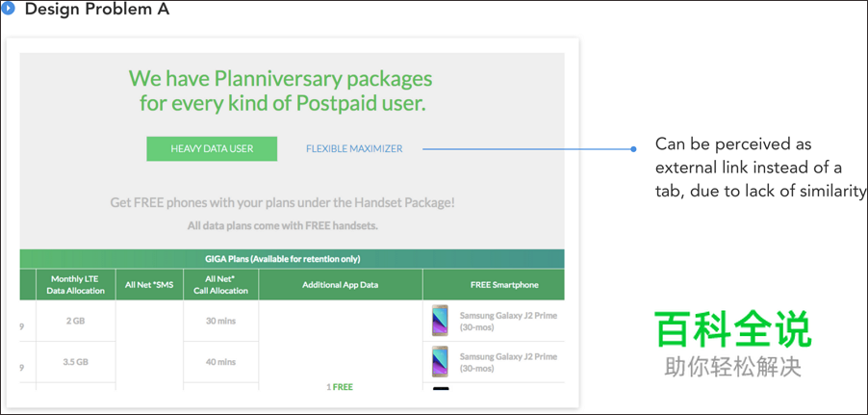Screen dimensions: 868x415
Task: Click the first Samsung Galaxy J2 Prime phone image
Action: pyautogui.click(x=440, y=321)
